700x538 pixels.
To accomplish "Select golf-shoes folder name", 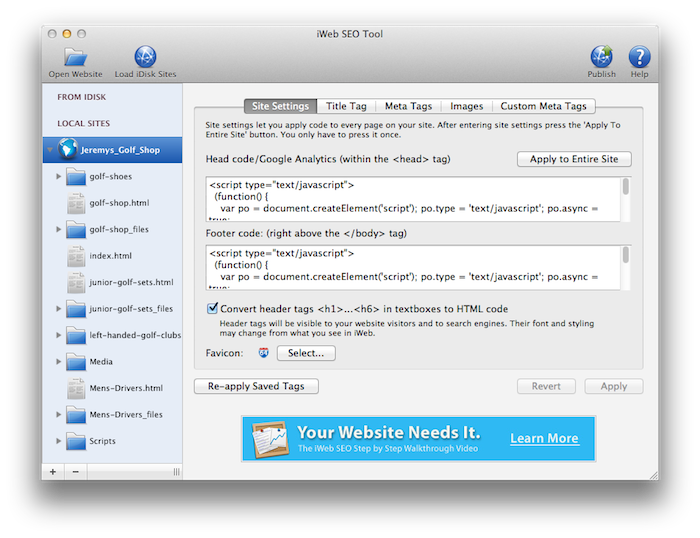I will (111, 176).
